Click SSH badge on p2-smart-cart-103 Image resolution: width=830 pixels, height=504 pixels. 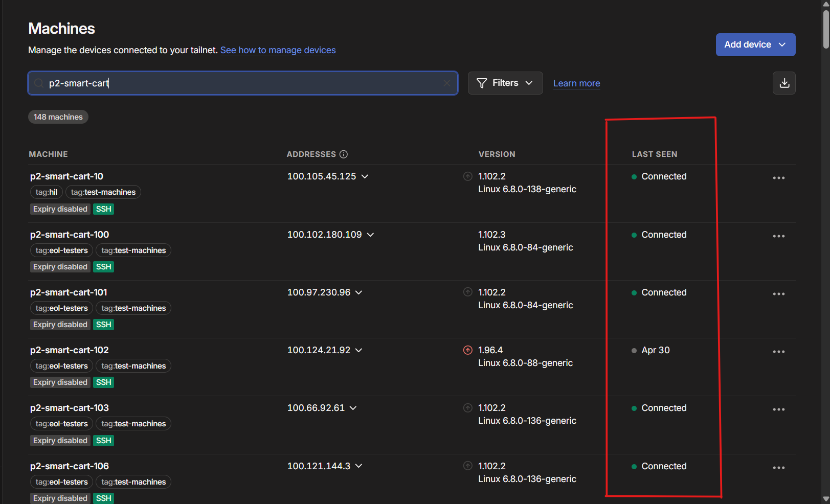coord(103,441)
